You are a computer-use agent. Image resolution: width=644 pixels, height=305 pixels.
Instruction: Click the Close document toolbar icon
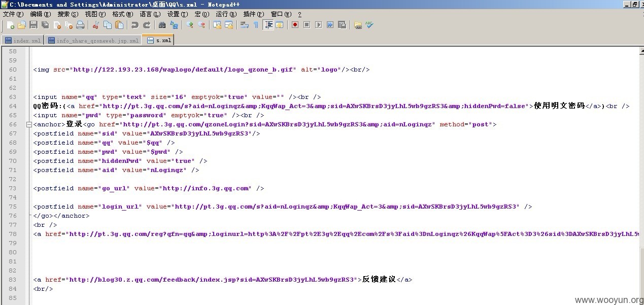pyautogui.click(x=57, y=25)
